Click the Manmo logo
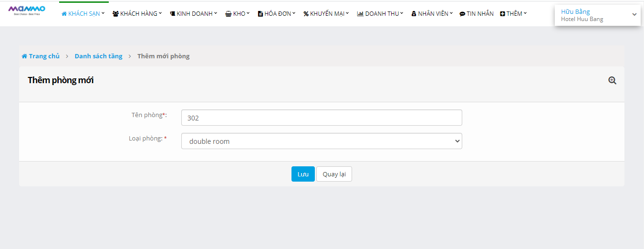 [27, 11]
